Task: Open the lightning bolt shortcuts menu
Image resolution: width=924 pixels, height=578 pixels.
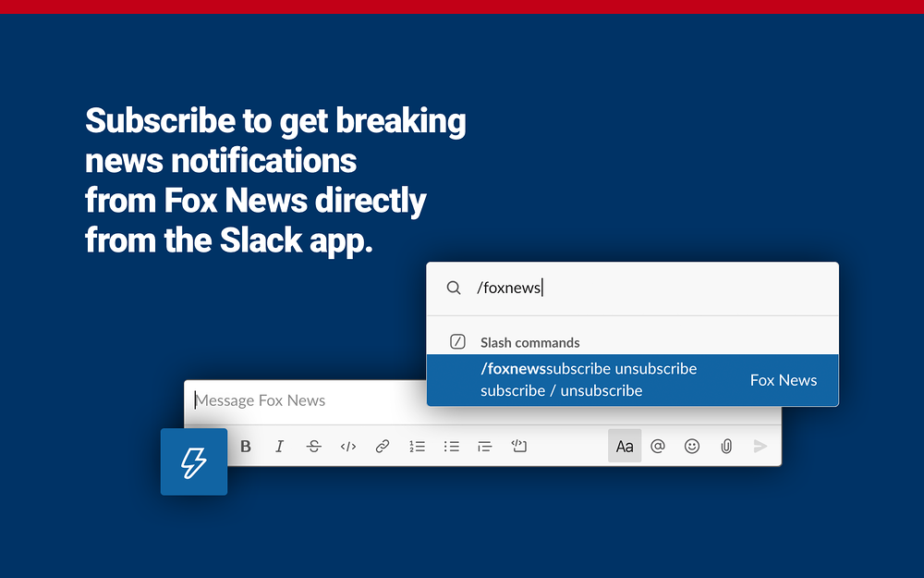Action: coord(194,461)
